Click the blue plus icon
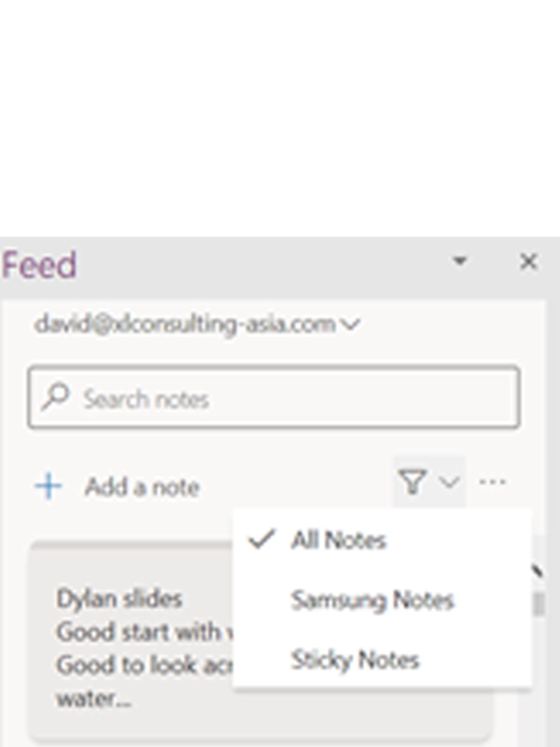This screenshot has height=747, width=560. (48, 486)
